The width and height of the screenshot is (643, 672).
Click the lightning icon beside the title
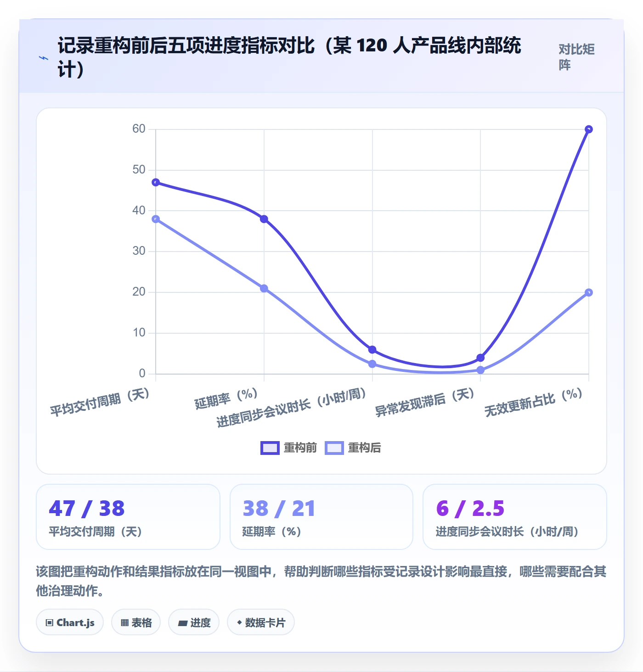(44, 58)
